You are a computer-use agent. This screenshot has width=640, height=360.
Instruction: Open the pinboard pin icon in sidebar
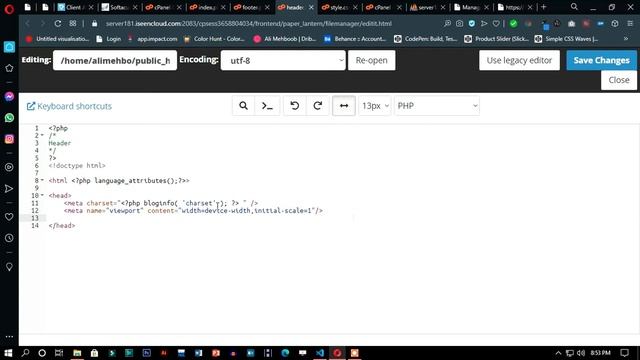[x=9, y=267]
